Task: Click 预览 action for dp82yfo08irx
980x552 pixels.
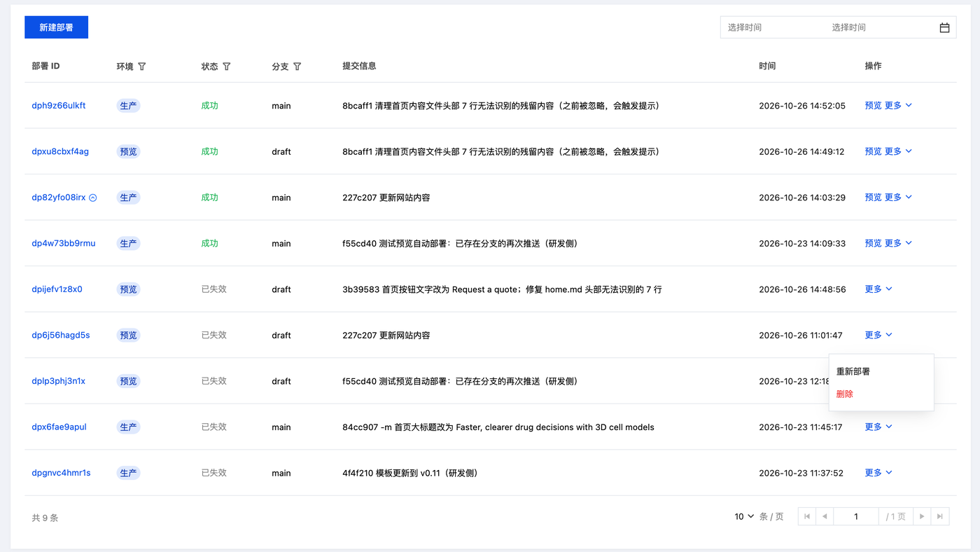Action: [x=873, y=198]
